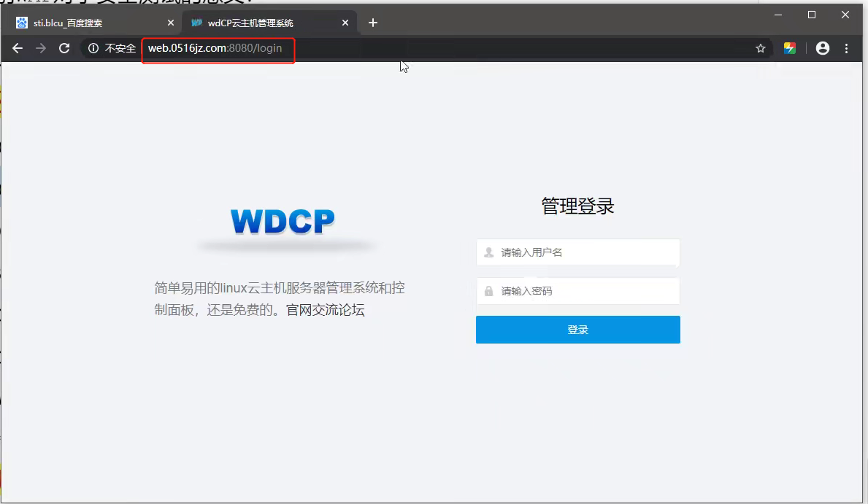868x504 pixels.
Task: Open the 交流论坛 link
Action: click(x=338, y=310)
